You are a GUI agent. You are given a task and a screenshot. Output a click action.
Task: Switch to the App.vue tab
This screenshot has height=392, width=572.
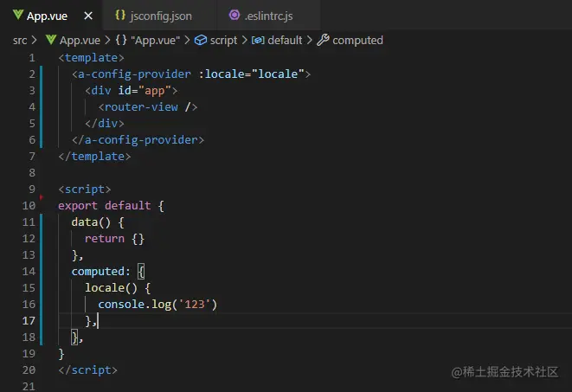52,16
